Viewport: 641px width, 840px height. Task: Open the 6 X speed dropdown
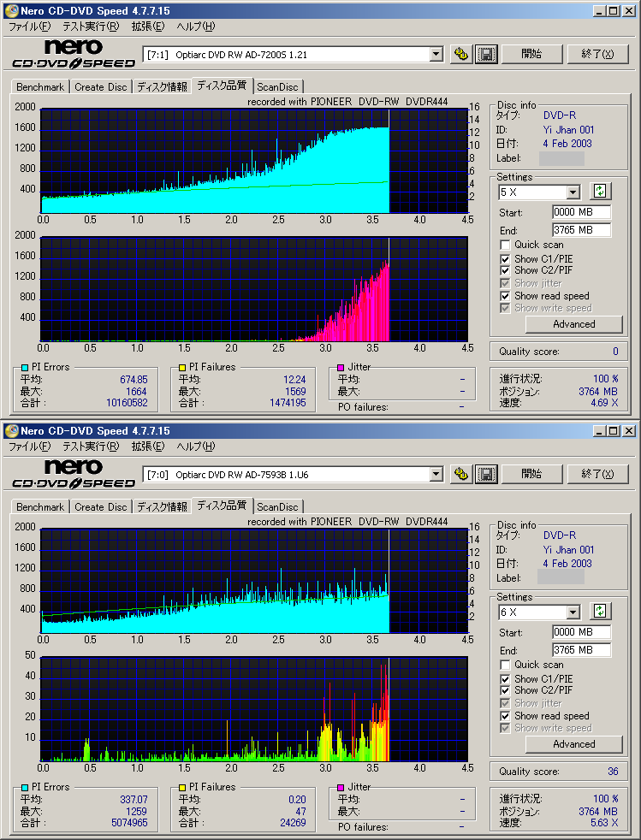[x=573, y=612]
